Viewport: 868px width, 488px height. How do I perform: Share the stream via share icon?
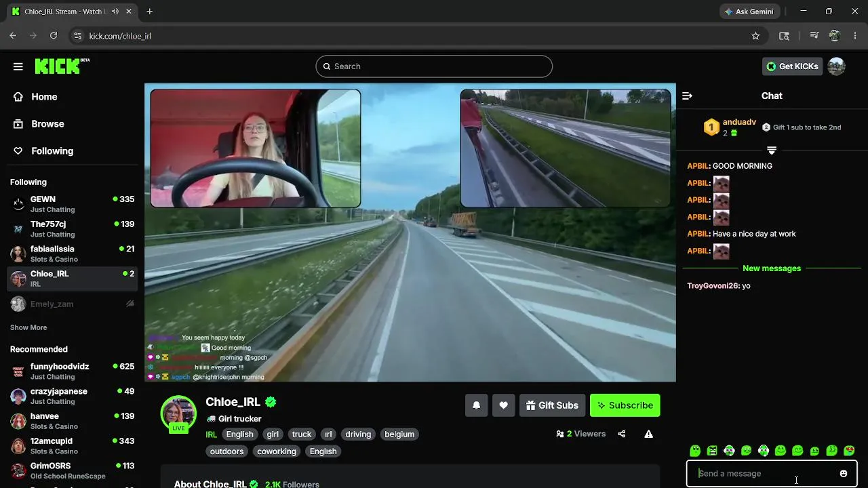[622, 434]
